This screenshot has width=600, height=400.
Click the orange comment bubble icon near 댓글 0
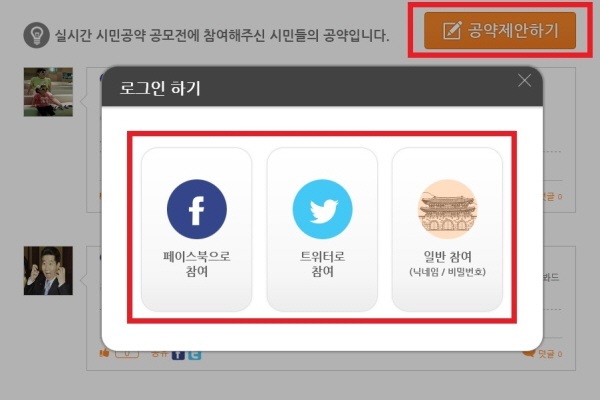[528, 353]
